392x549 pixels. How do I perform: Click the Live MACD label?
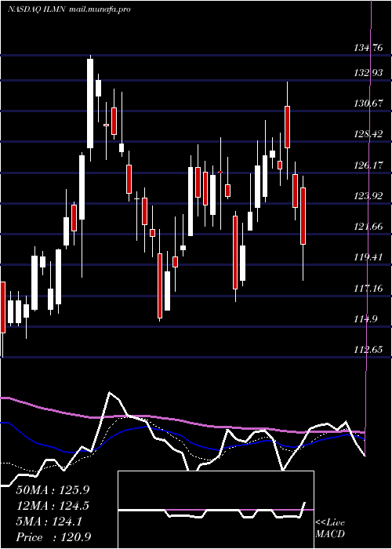click(x=330, y=528)
